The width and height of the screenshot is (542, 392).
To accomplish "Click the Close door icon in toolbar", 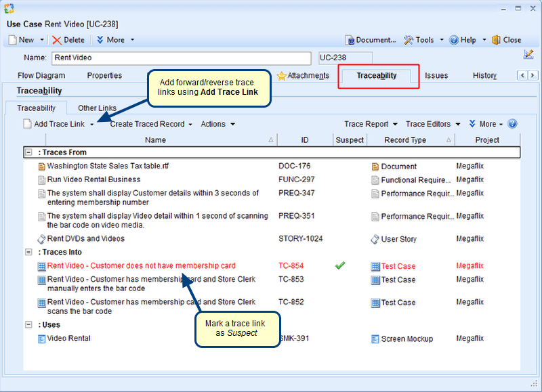I will (x=497, y=40).
